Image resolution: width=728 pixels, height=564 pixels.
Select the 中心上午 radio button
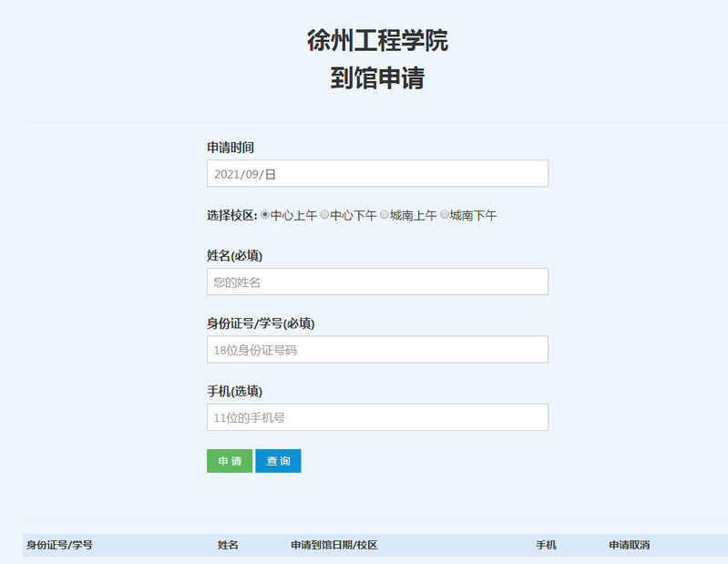(x=265, y=215)
